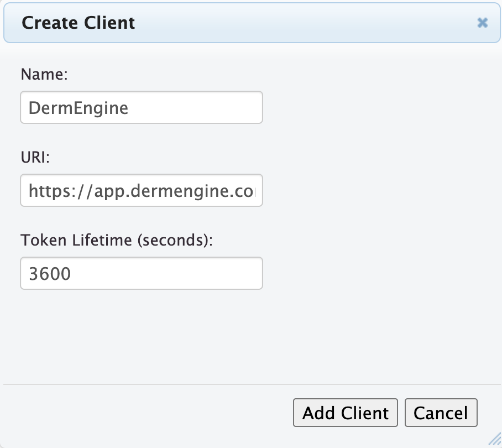Close the Create Client dialog with X

[x=483, y=23]
